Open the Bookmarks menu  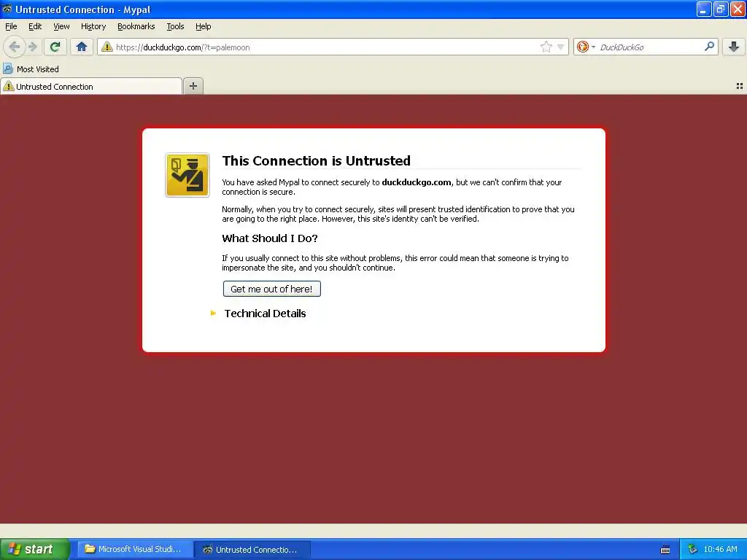click(136, 27)
